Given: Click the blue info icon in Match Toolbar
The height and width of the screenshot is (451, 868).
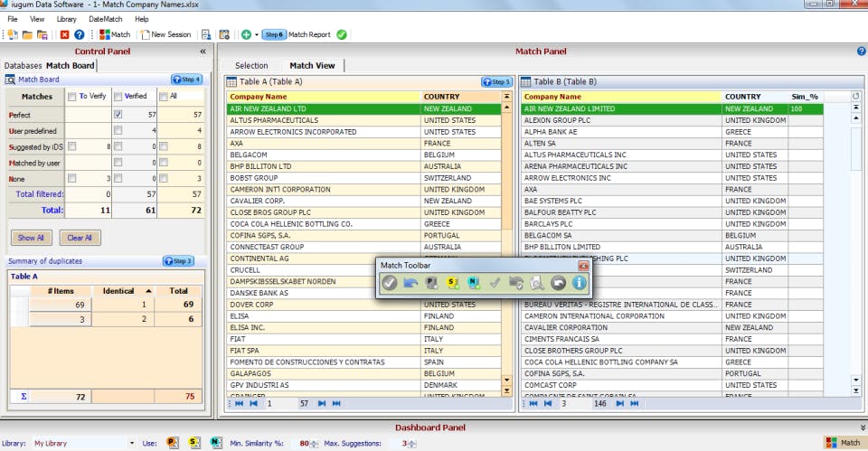Looking at the screenshot, I should tap(580, 283).
